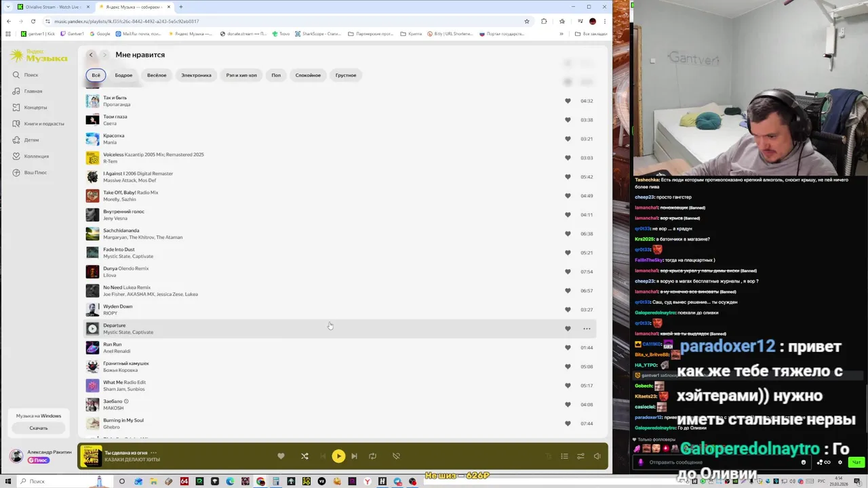Open a new browser tab with plus

tap(181, 7)
